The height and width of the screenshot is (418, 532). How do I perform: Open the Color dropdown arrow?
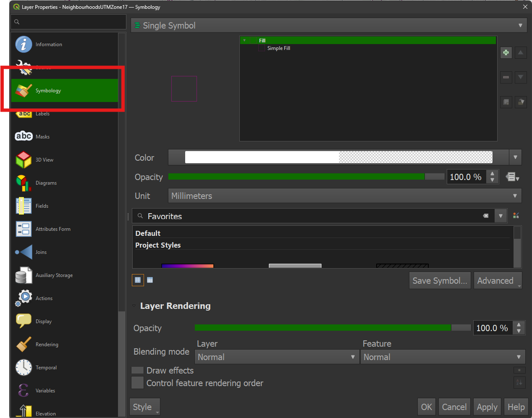point(515,157)
